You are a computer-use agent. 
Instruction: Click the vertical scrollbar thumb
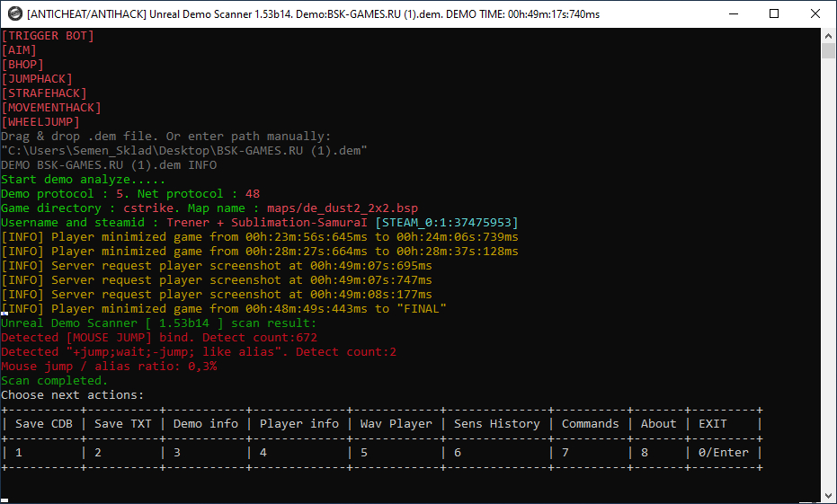coord(829,50)
